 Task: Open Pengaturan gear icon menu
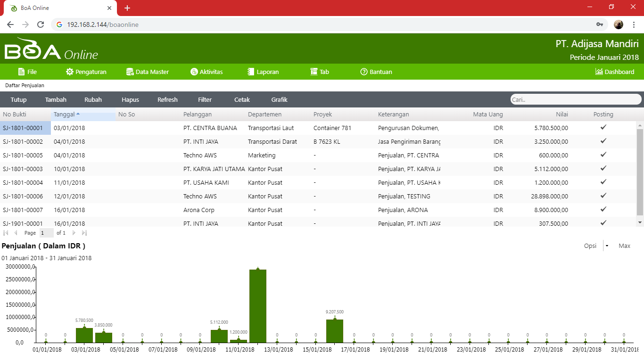70,72
